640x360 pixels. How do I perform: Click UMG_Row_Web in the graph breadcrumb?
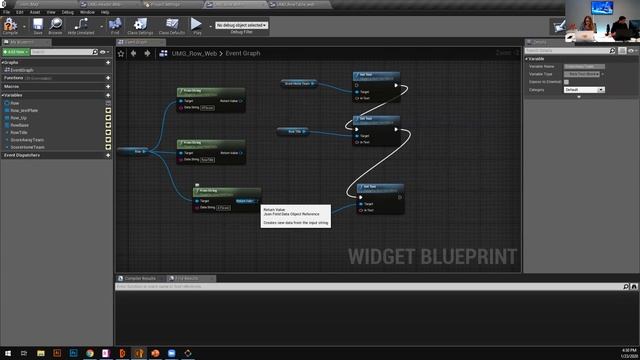tap(194, 53)
